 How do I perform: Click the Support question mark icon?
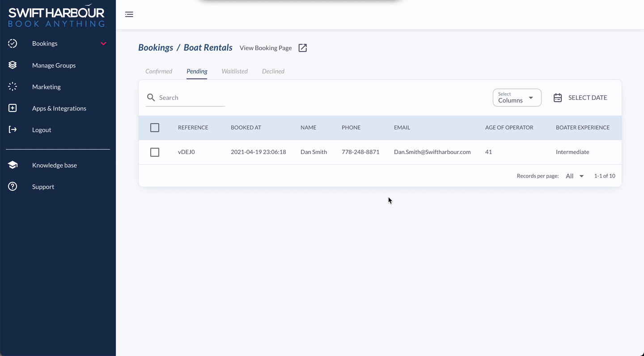point(13,187)
